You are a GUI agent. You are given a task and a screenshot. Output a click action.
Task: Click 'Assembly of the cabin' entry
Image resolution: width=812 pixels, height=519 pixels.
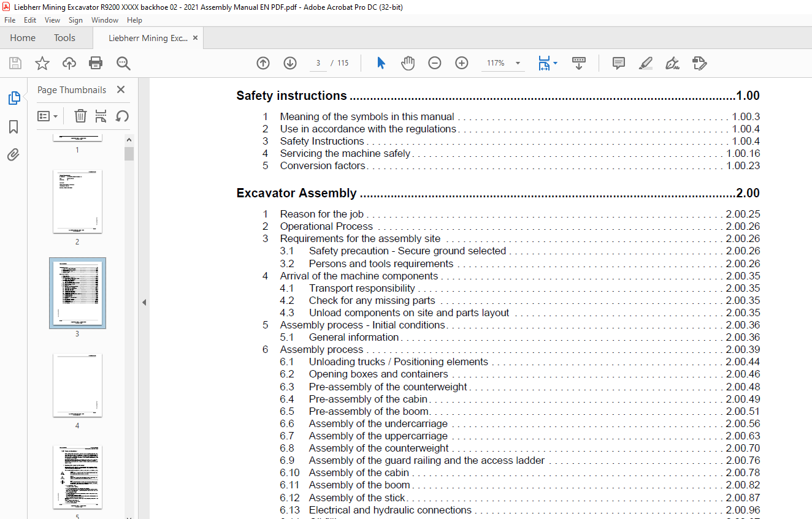pos(359,472)
